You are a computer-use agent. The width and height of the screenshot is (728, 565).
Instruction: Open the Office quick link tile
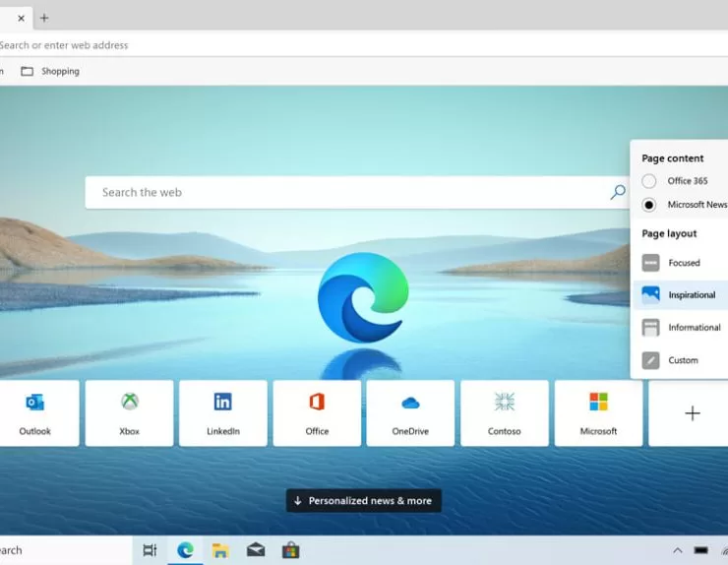tap(317, 413)
